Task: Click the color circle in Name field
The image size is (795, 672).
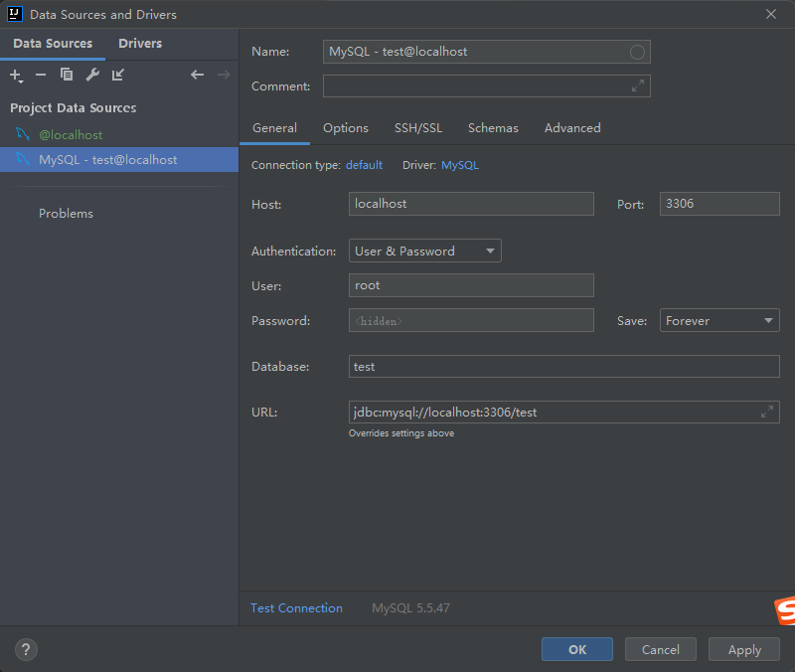Action: click(637, 52)
